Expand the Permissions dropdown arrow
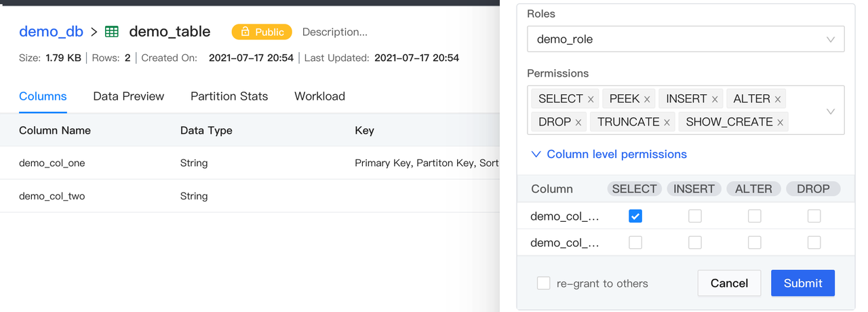The width and height of the screenshot is (868, 312). (831, 111)
